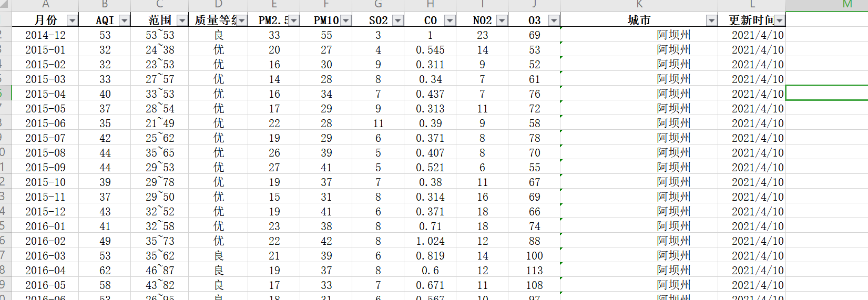Open the CO column filter dropdown
Screen dimensions: 868x300
450,20
